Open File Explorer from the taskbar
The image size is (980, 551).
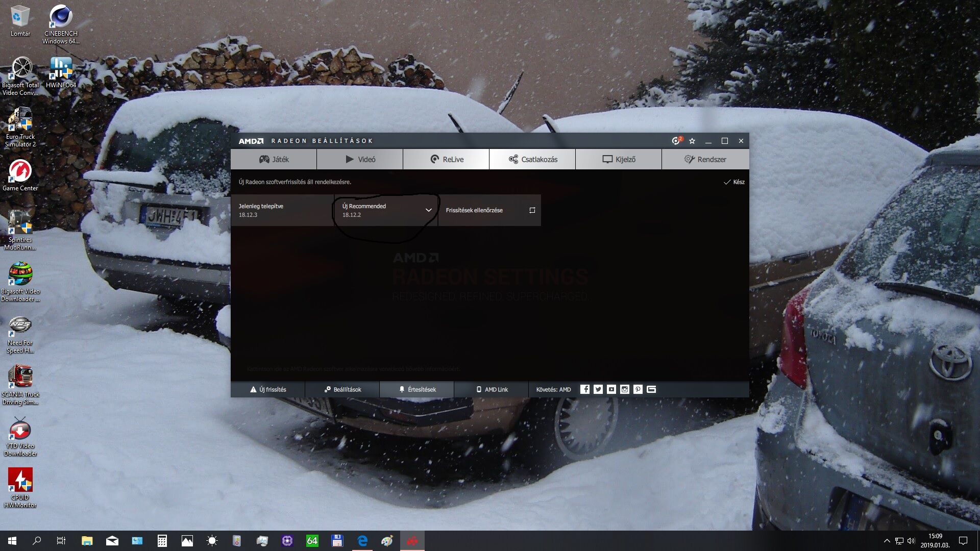coord(87,541)
